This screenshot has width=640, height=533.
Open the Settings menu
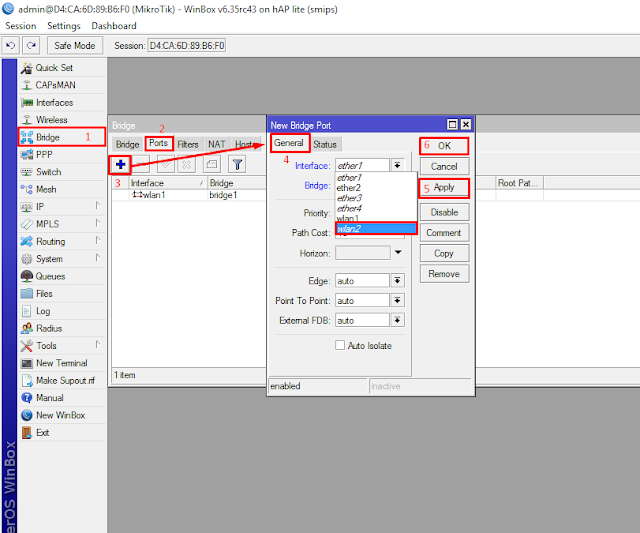[x=64, y=26]
